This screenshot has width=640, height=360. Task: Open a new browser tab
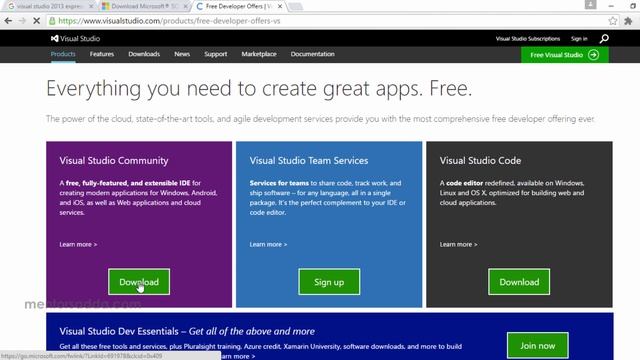point(296,7)
